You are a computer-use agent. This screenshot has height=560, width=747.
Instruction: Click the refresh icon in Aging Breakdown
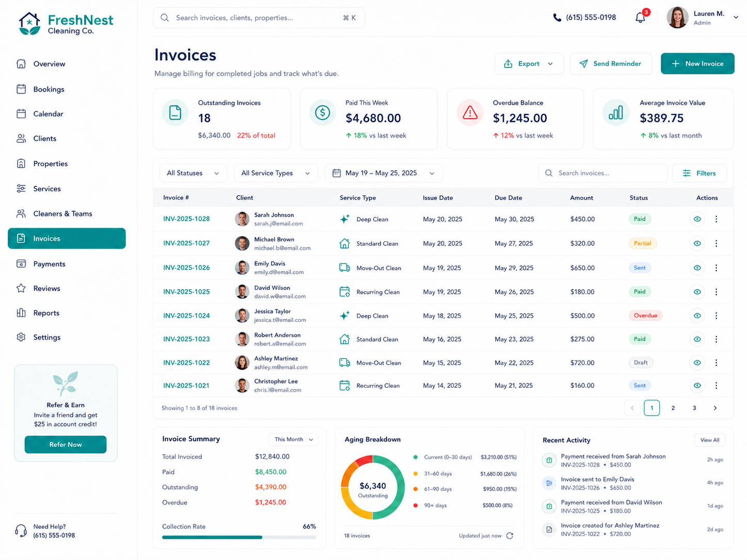510,536
